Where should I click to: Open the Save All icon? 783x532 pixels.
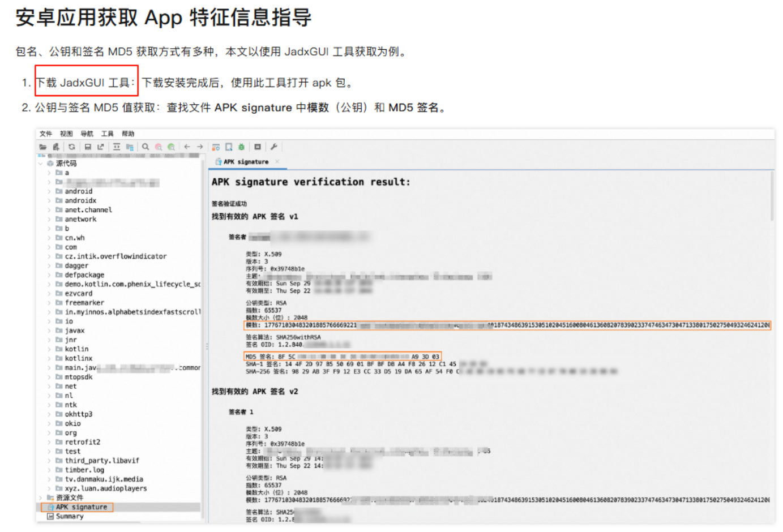point(88,147)
